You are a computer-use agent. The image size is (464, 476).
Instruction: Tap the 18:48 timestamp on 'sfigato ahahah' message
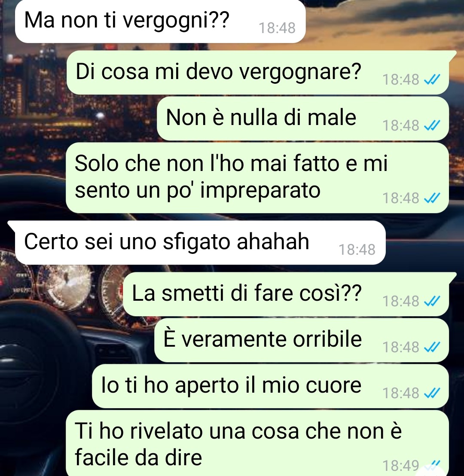tap(357, 250)
